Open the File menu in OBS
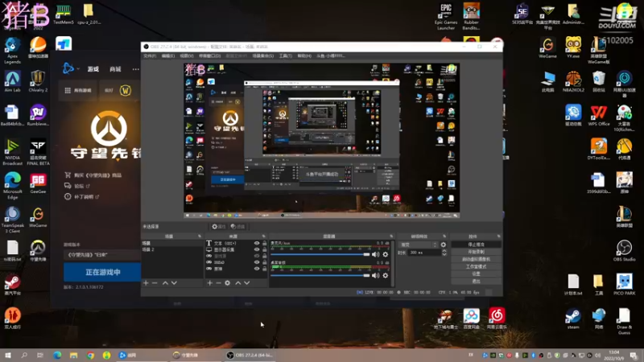 [150, 56]
